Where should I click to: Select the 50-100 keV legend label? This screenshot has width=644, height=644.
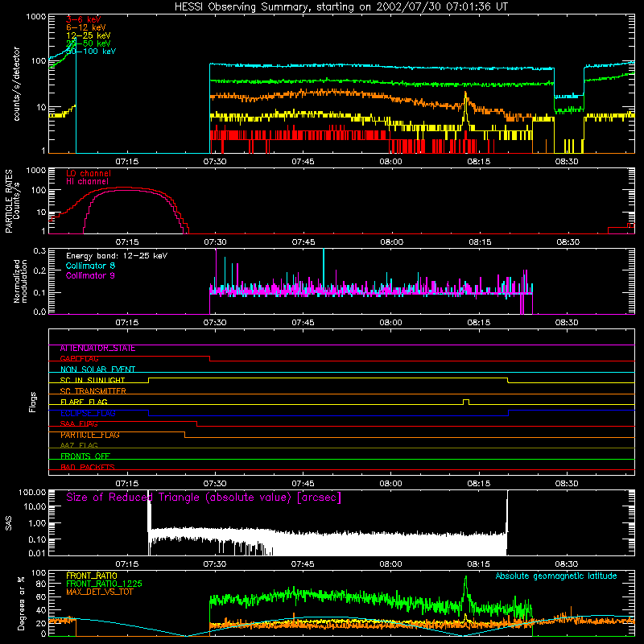(91, 52)
